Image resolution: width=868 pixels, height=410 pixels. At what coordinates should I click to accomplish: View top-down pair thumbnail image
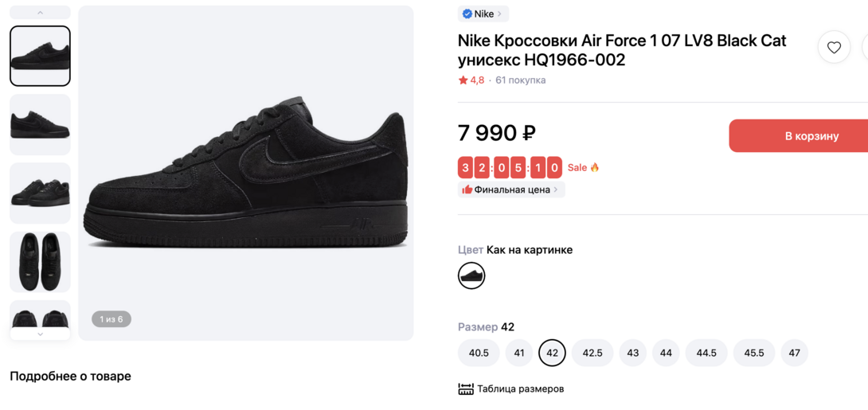pos(40,262)
